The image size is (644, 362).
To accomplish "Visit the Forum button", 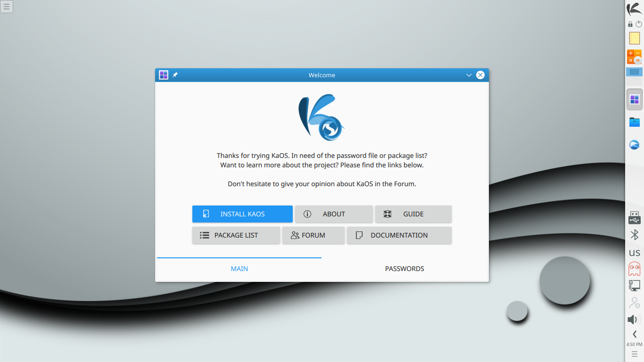I will tap(314, 235).
